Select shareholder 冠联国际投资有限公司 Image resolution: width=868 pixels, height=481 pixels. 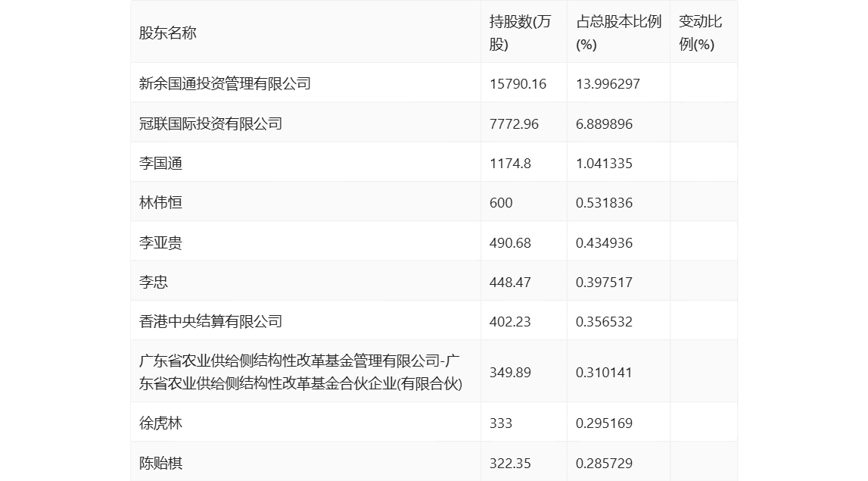tap(210, 123)
